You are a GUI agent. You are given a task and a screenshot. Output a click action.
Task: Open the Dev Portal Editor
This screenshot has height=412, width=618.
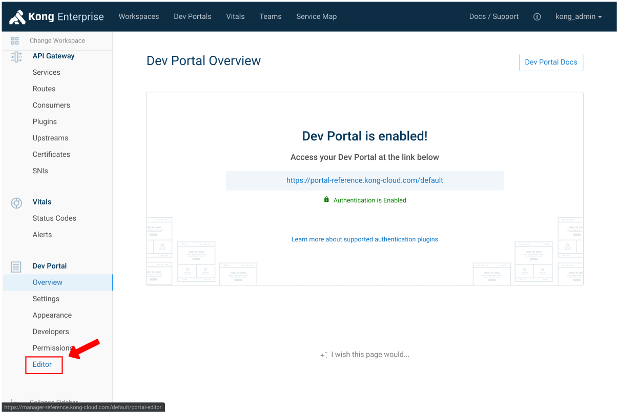42,364
